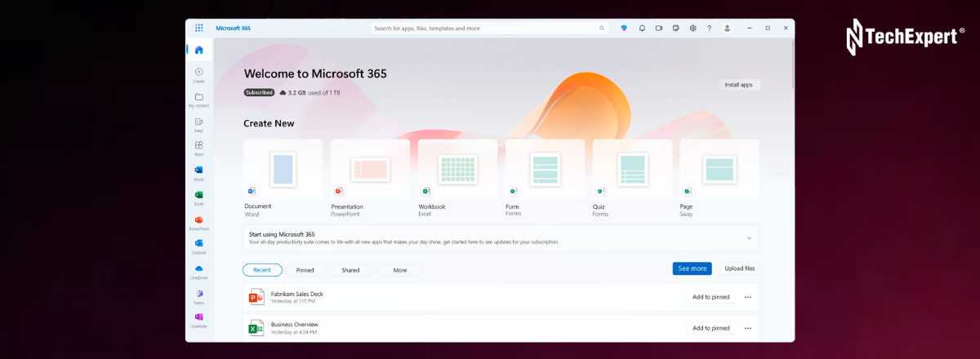980x359 pixels.
Task: Open the app launcher grid icon
Action: point(198,28)
